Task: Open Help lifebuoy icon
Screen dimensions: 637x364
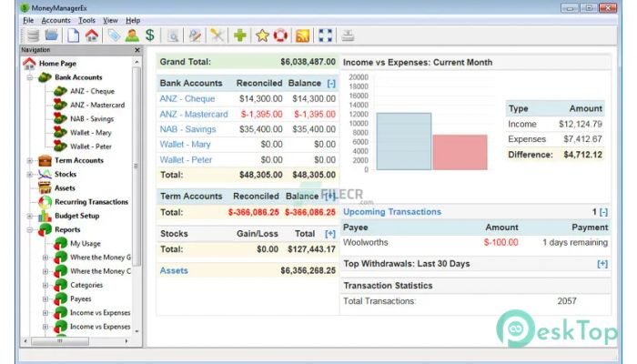Action: tap(280, 35)
